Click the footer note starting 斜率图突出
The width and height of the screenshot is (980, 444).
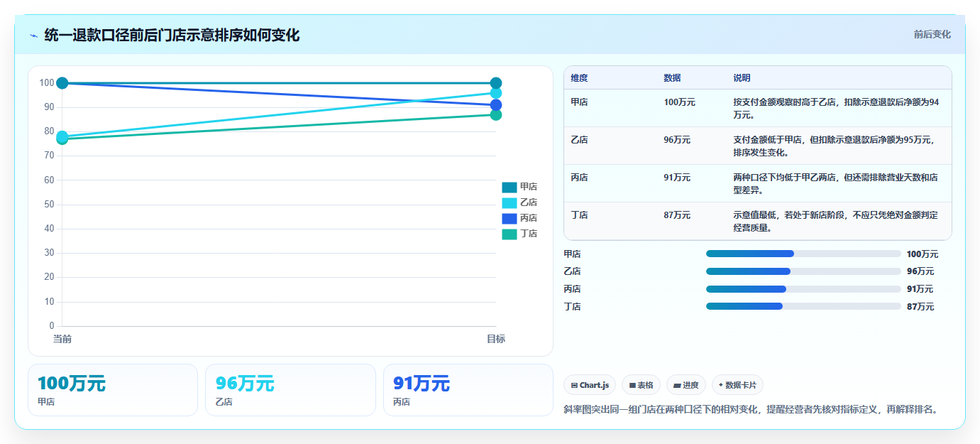point(751,410)
